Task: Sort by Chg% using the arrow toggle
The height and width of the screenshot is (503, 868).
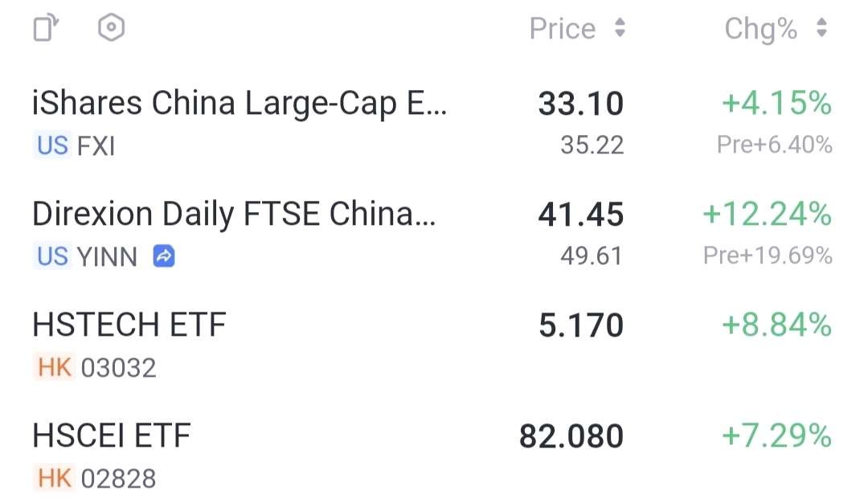Action: pyautogui.click(x=822, y=27)
